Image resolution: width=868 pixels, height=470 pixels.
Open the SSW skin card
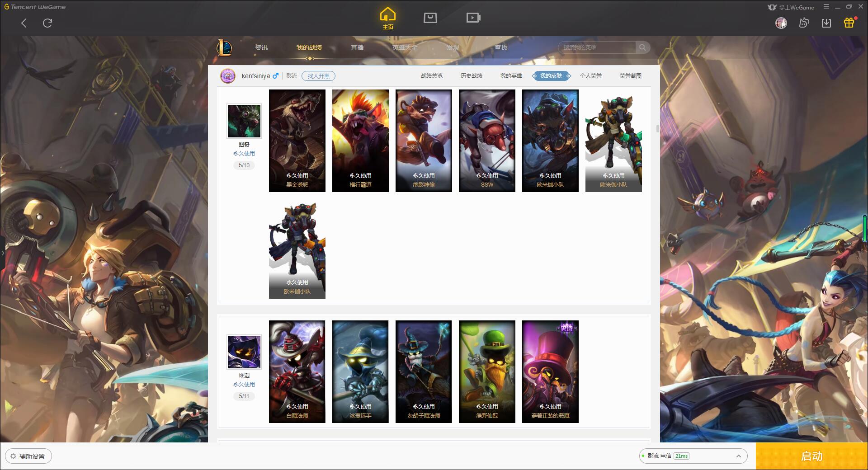487,141
